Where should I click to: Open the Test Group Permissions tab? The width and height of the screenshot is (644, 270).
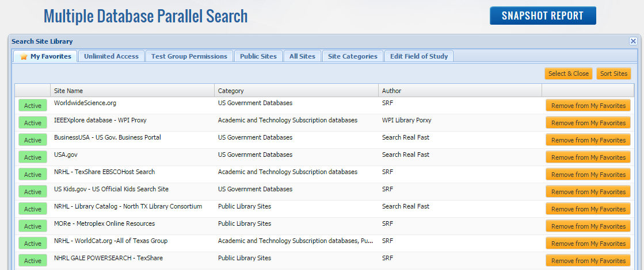[189, 56]
